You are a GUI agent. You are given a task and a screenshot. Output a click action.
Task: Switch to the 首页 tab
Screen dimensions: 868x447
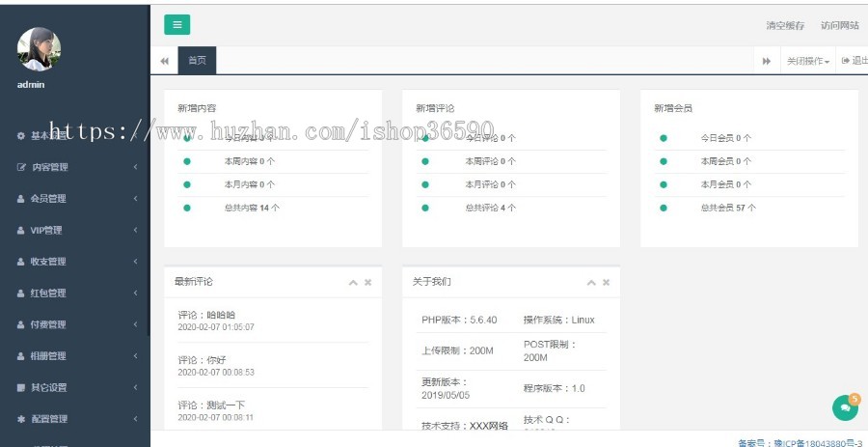[x=197, y=60]
